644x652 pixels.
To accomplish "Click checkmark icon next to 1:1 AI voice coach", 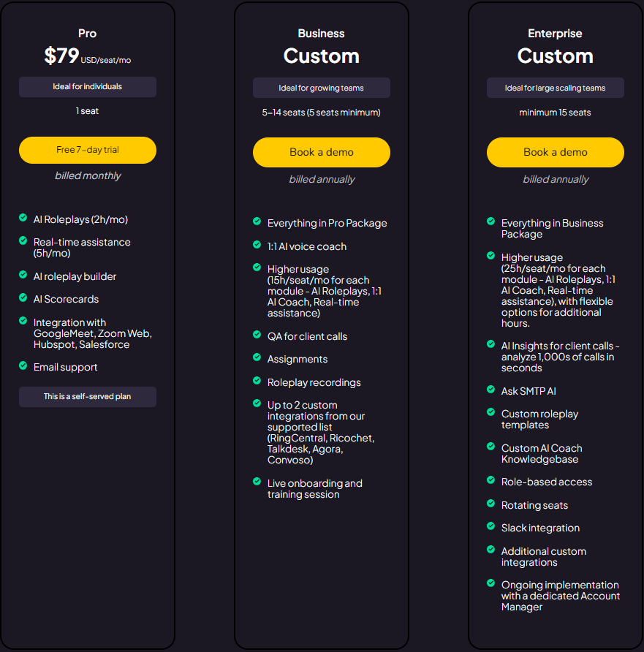I will coord(257,245).
